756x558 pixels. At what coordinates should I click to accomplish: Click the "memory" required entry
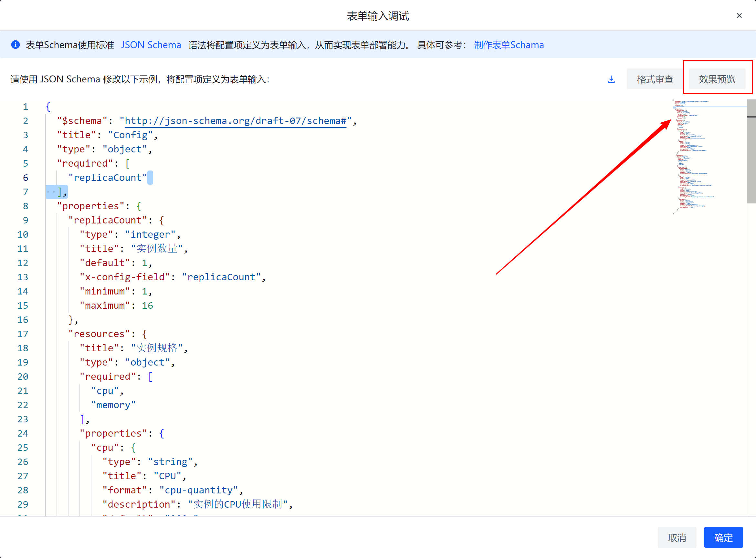[113, 405]
